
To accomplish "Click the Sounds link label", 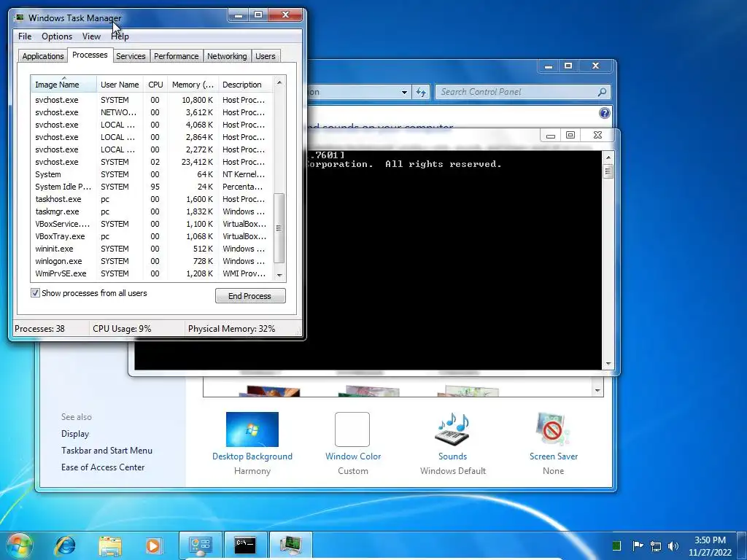I will (x=452, y=456).
